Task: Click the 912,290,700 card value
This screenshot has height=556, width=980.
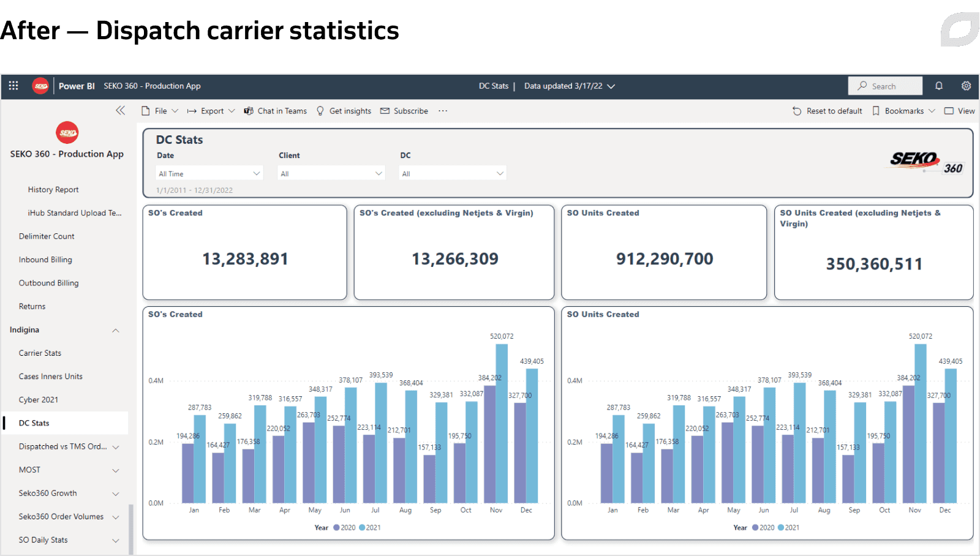Action: tap(665, 259)
